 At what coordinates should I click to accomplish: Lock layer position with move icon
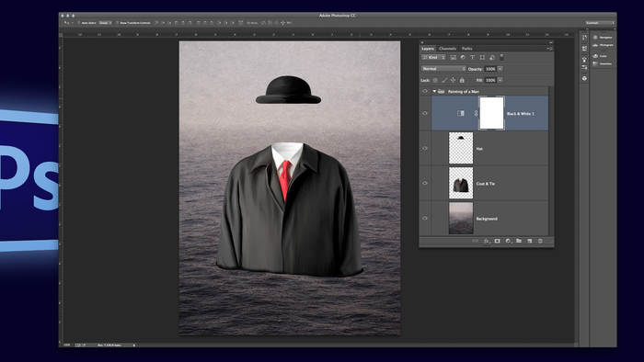click(453, 80)
